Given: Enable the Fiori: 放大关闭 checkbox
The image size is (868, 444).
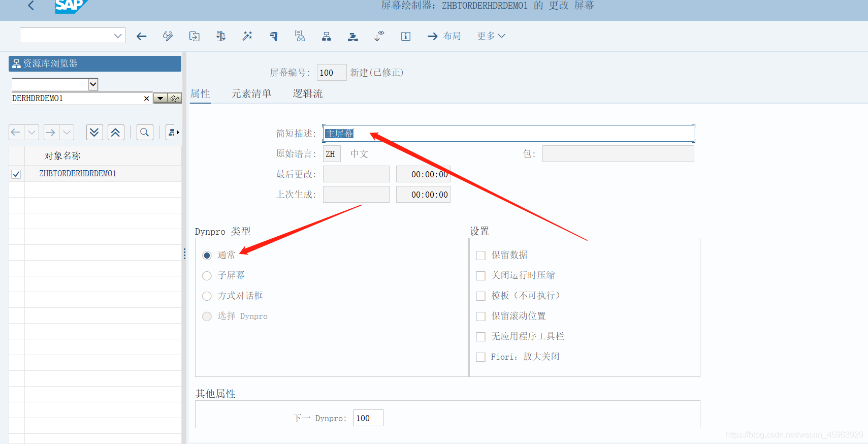Looking at the screenshot, I should [x=480, y=357].
